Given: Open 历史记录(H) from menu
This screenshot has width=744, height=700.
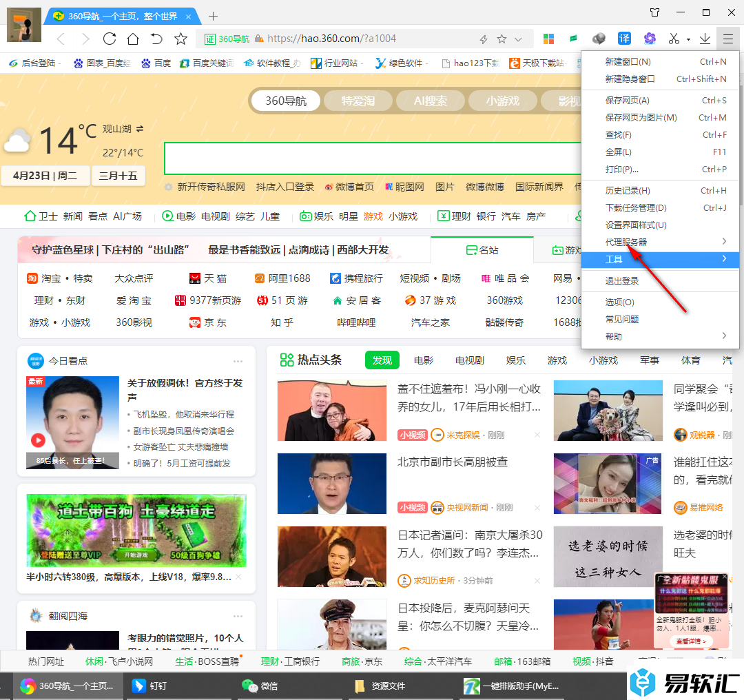Looking at the screenshot, I should click(660, 190).
